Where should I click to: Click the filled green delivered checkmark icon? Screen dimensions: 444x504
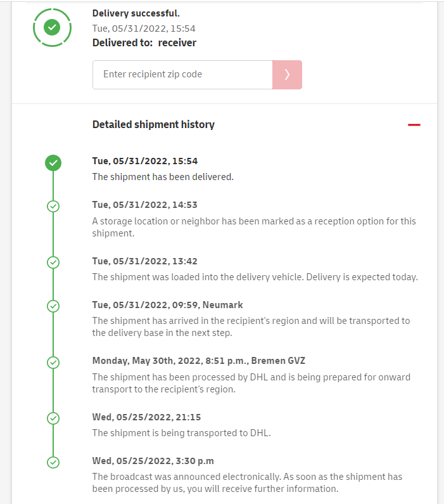coord(53,163)
